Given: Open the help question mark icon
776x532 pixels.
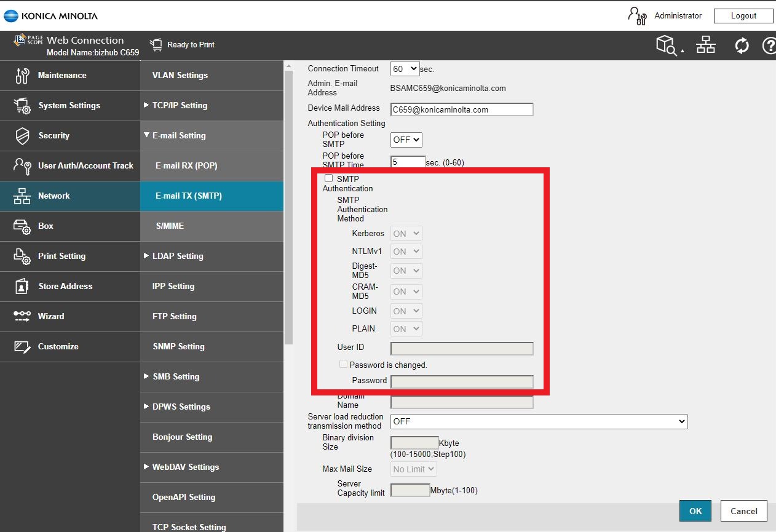Looking at the screenshot, I should [769, 46].
